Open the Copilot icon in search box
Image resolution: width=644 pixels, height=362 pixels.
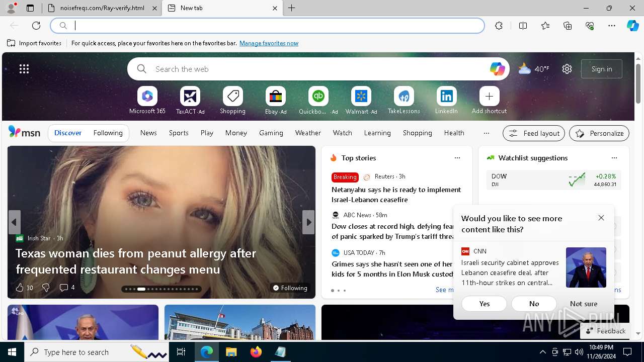(497, 69)
